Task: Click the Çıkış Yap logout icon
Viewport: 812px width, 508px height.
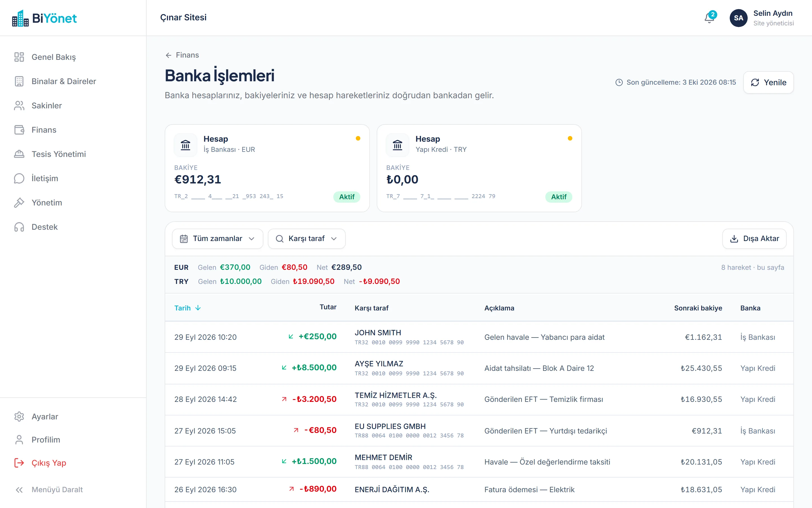Action: pyautogui.click(x=19, y=463)
